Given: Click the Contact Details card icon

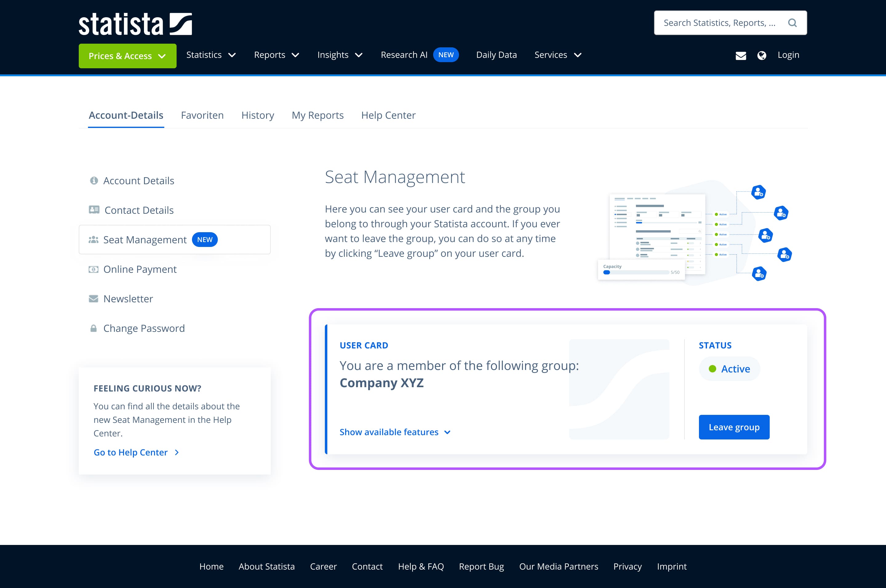Looking at the screenshot, I should pyautogui.click(x=94, y=210).
